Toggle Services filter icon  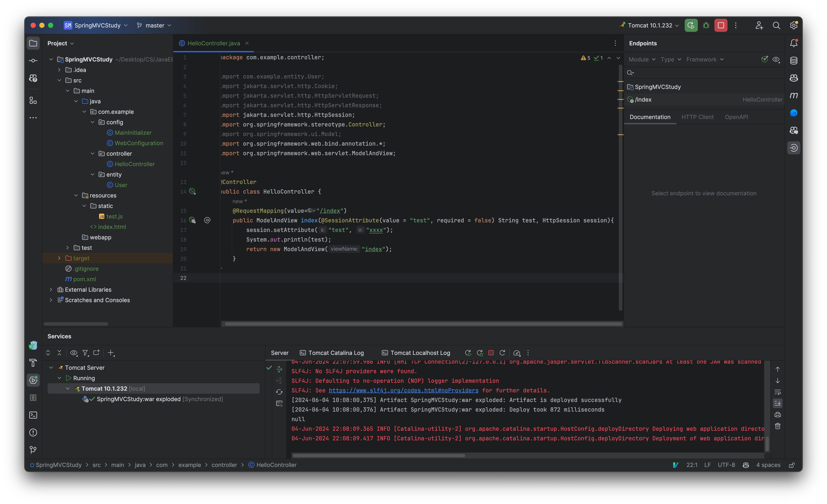click(85, 353)
